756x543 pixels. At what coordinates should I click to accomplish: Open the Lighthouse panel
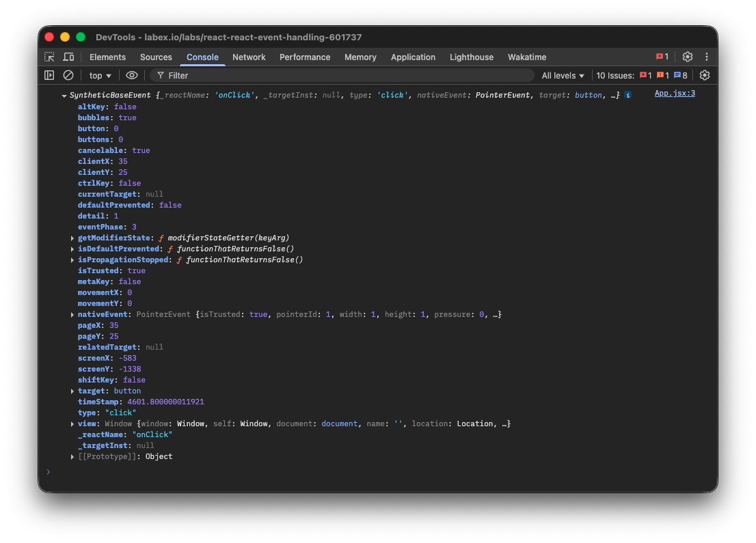click(472, 57)
